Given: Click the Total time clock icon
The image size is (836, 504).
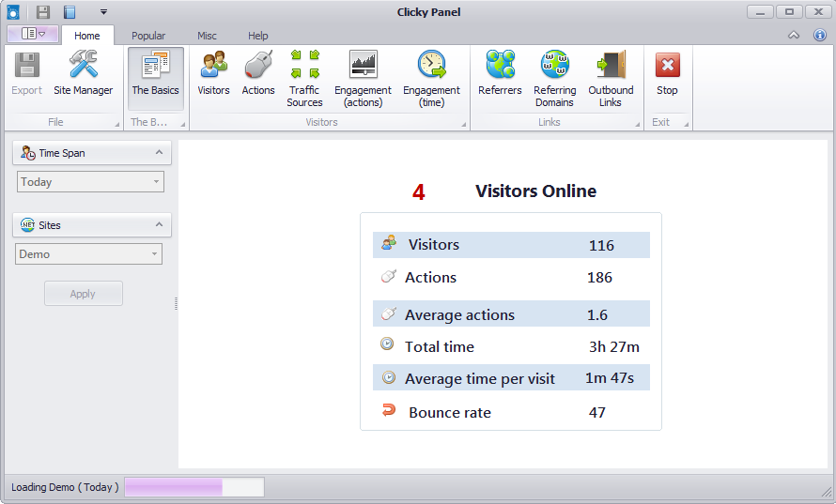Looking at the screenshot, I should point(387,344).
